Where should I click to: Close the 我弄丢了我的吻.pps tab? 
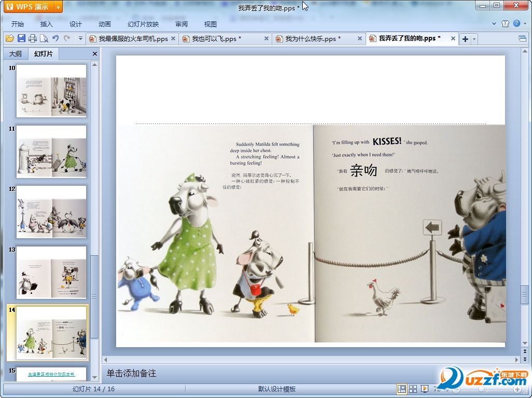[453, 39]
